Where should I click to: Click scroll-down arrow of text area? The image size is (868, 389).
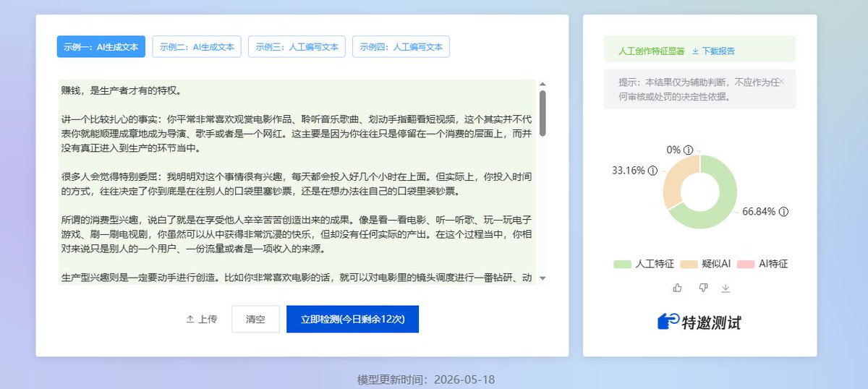(x=542, y=278)
